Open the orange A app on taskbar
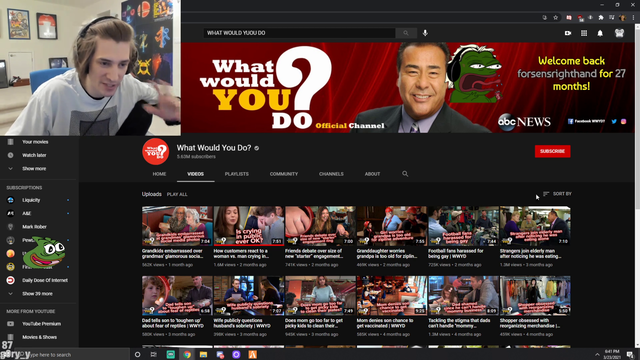Image resolution: width=640 pixels, height=360 pixels. coord(253,354)
